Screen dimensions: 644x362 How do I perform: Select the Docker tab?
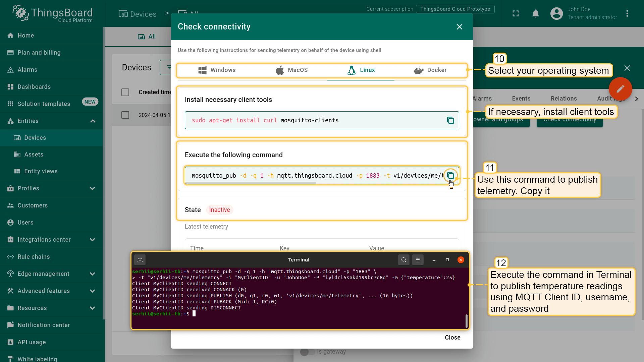click(x=430, y=70)
